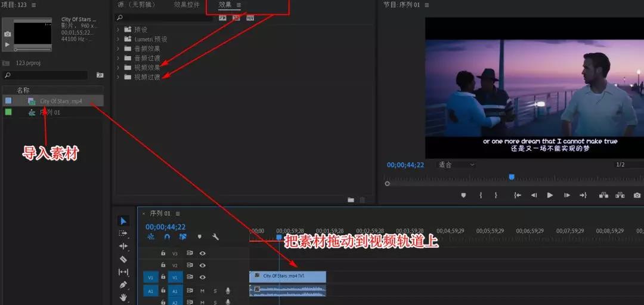Click the Lift button

pos(603,195)
